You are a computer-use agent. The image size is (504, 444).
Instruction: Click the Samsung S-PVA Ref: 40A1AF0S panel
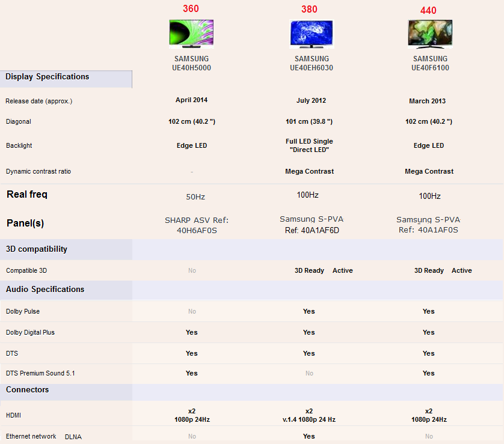click(428, 225)
